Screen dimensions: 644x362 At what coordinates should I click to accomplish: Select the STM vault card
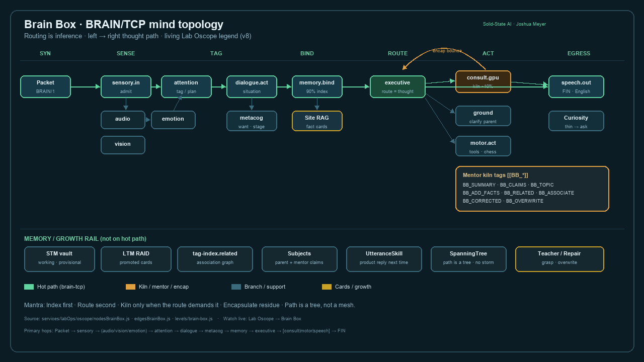click(x=59, y=259)
